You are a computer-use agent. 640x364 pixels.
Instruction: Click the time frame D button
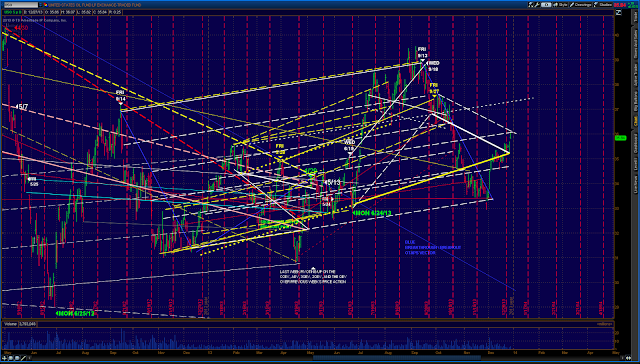[x=546, y=5]
